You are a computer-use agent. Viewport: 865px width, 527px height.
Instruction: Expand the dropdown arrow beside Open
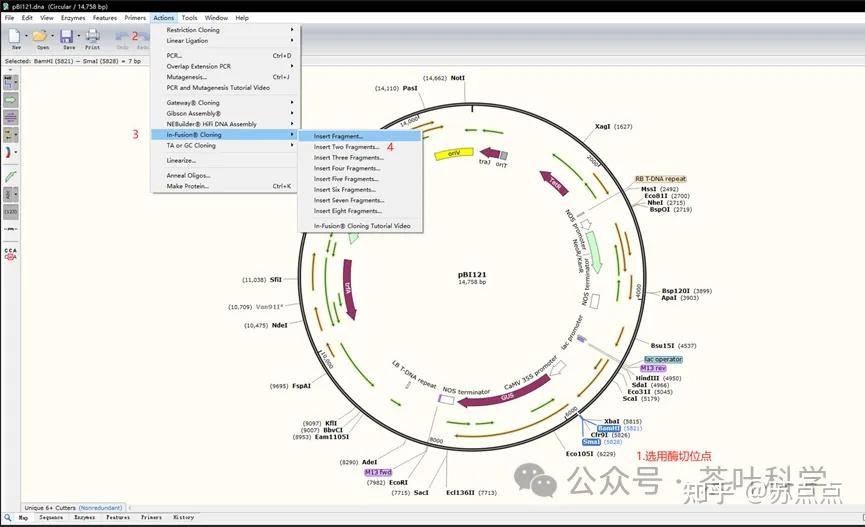tap(52, 36)
